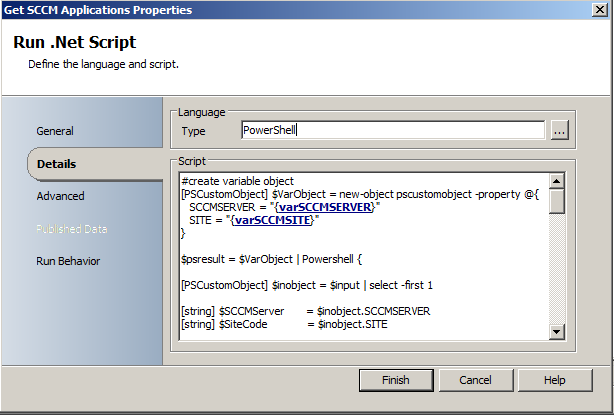This screenshot has width=614, height=415.
Task: Close the Get SCCM Applications Properties dialog
Action: (600, 9)
